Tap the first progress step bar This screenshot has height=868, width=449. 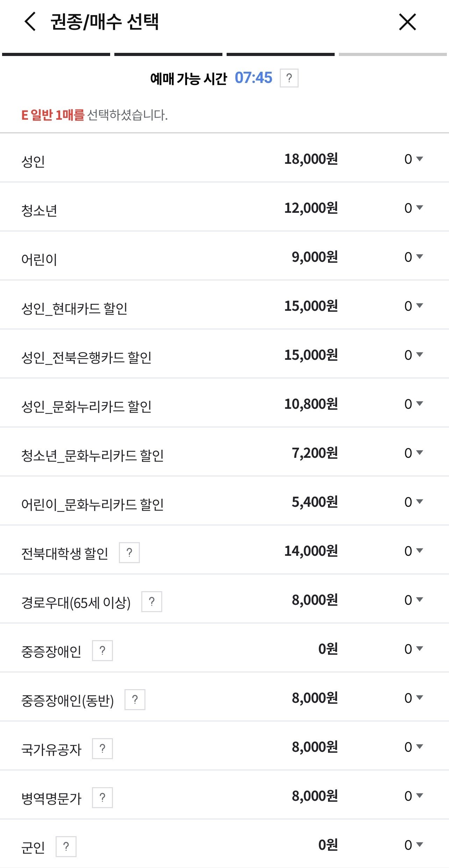pos(56,54)
